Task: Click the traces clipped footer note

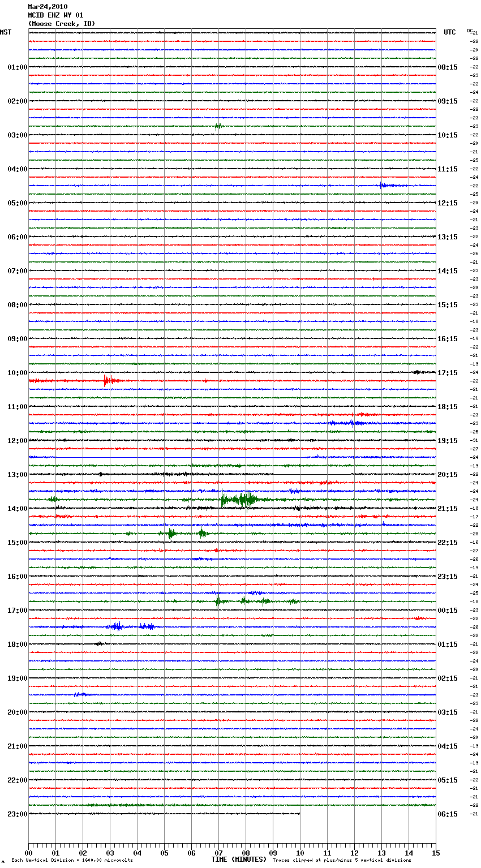Action: tap(342, 861)
